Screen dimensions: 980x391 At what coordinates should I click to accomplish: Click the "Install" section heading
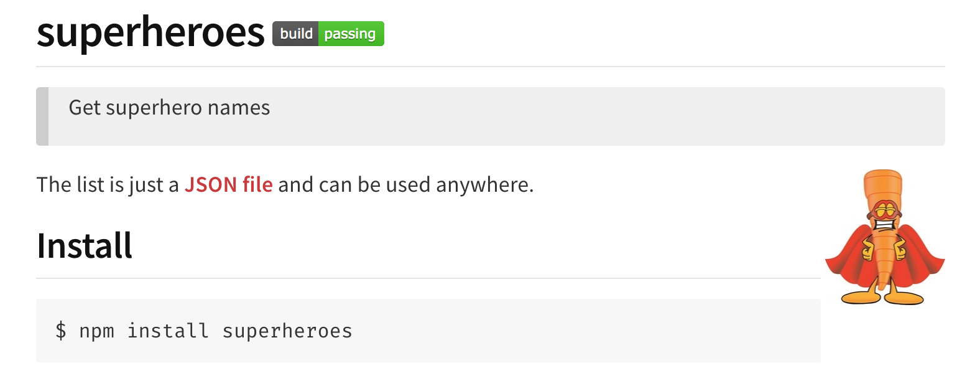click(x=85, y=245)
